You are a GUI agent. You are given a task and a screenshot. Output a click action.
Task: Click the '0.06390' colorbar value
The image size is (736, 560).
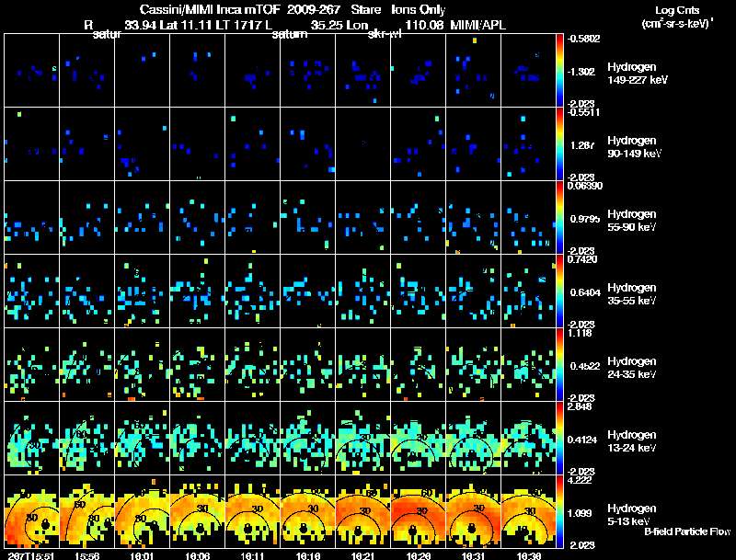(x=585, y=186)
